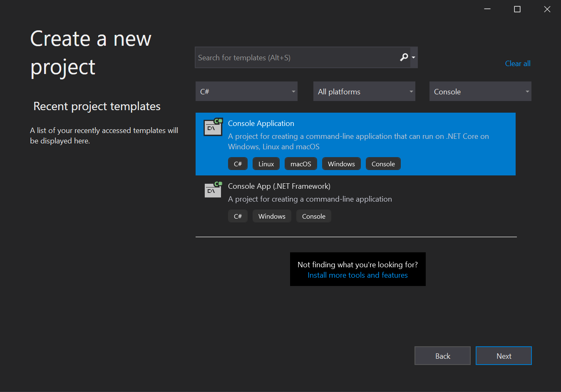The width and height of the screenshot is (561, 392).
Task: Click the Console tag on .NET Framework template
Action: (x=313, y=216)
